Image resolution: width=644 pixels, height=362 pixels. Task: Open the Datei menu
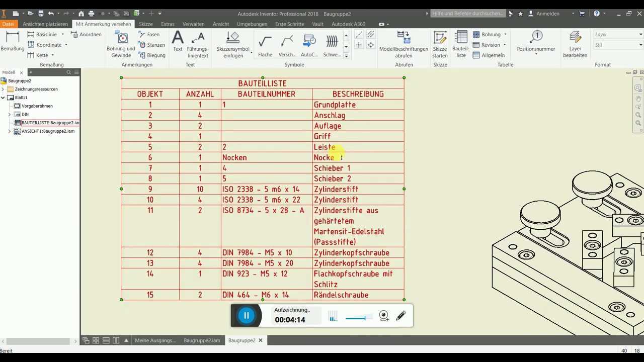pos(8,24)
